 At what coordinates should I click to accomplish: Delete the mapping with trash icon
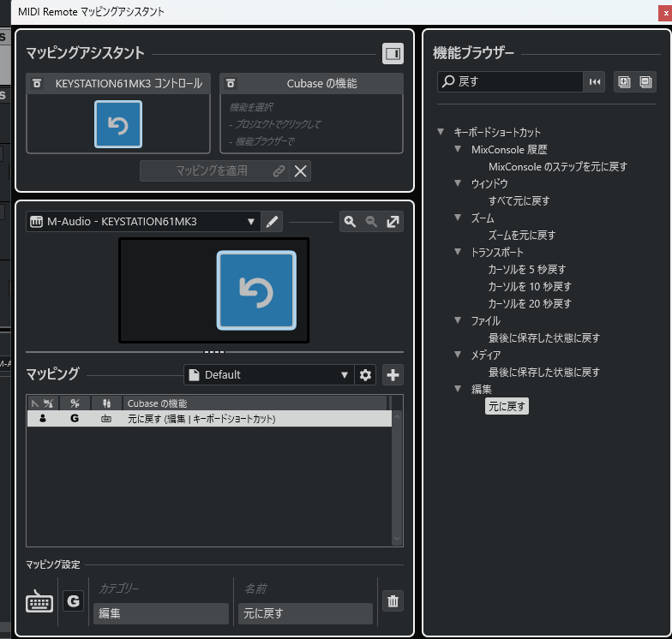pos(393,601)
